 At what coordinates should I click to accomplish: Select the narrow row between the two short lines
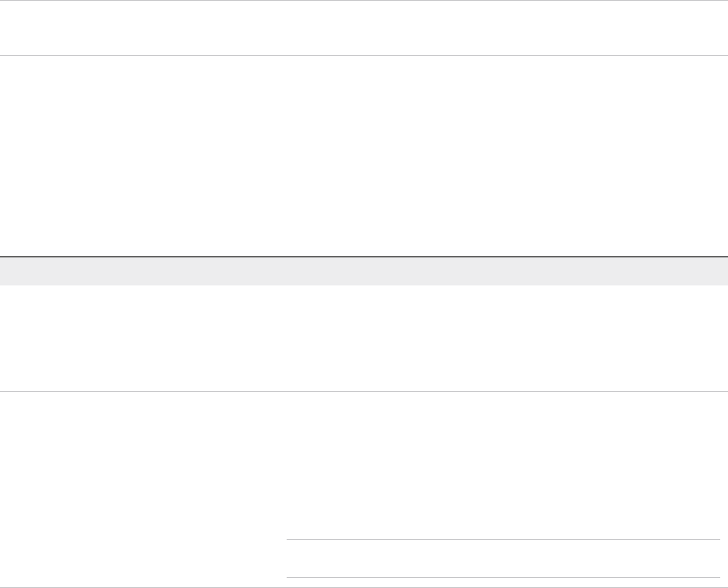point(502,558)
